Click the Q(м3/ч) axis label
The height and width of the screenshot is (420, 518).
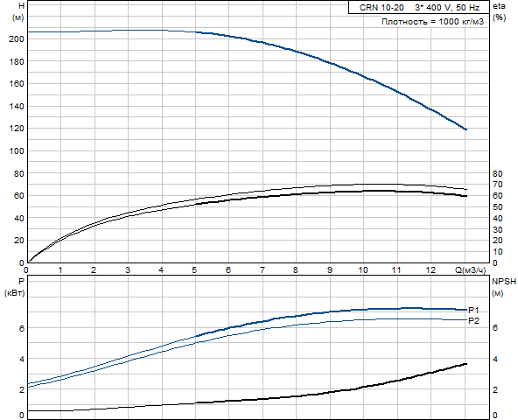471,270
